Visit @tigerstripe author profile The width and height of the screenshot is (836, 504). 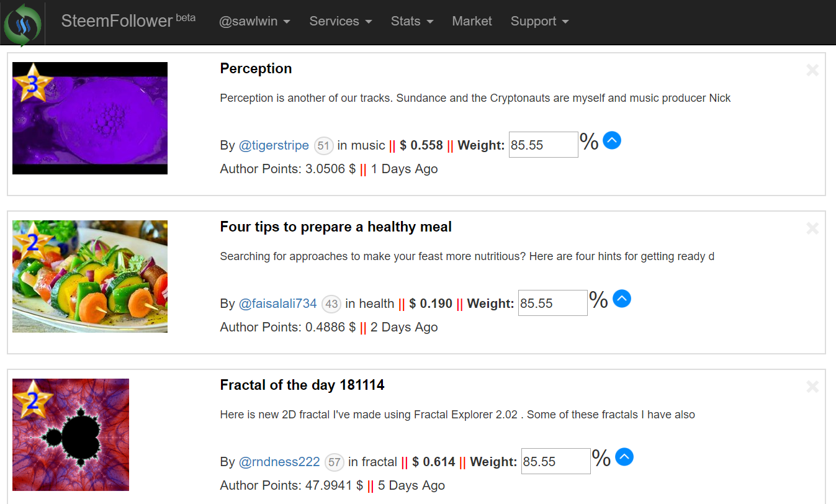[x=274, y=145]
